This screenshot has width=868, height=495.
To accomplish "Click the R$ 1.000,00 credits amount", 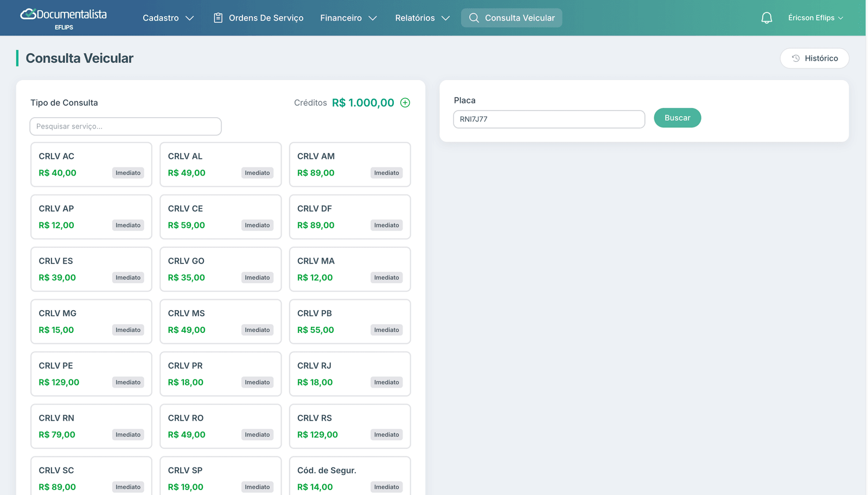I will pyautogui.click(x=363, y=102).
